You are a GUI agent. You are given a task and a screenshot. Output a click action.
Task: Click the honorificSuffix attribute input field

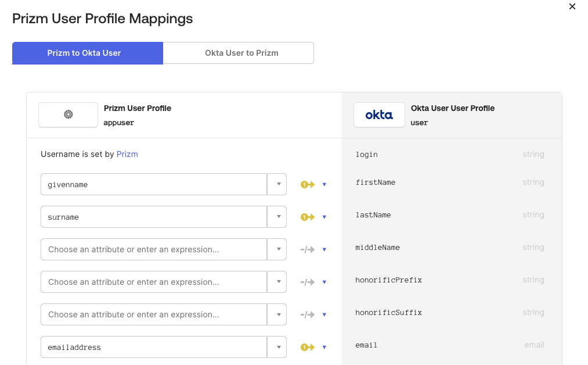click(154, 314)
